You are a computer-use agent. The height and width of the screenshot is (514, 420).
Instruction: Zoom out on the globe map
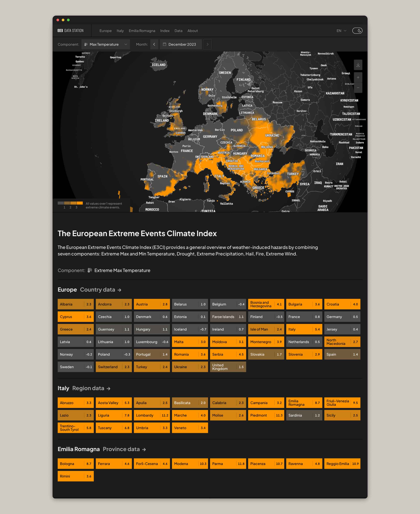[358, 87]
